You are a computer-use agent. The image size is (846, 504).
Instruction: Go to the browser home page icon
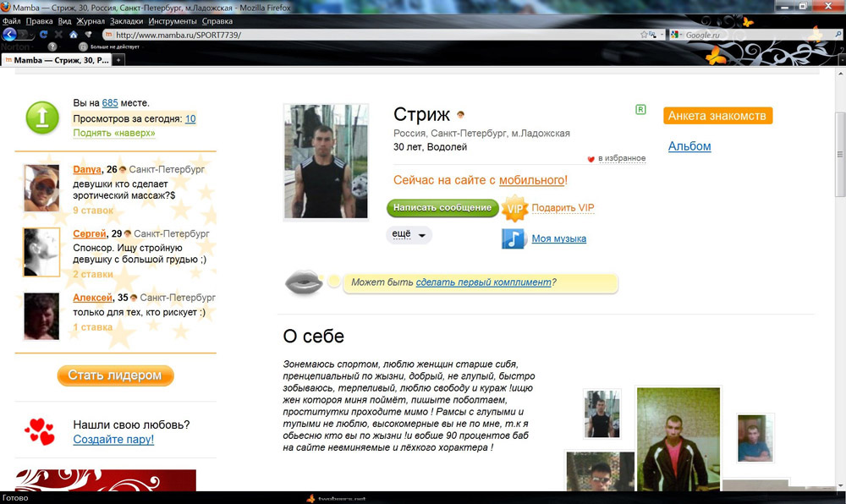tap(74, 35)
